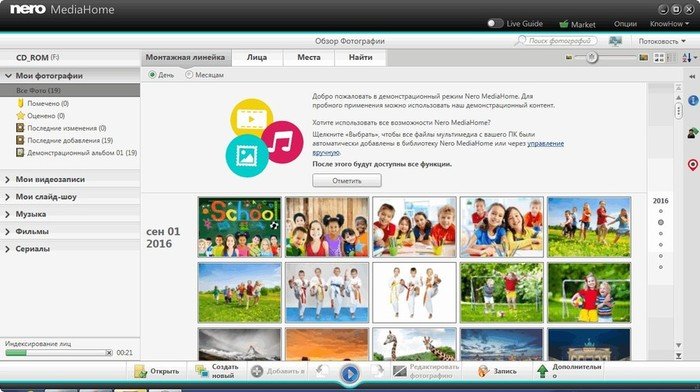
Task: Click the thumbnail size slider handle
Action: tap(592, 58)
